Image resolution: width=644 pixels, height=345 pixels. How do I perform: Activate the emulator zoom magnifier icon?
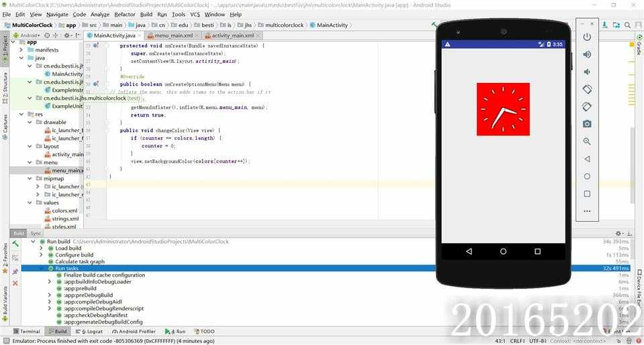(x=587, y=141)
